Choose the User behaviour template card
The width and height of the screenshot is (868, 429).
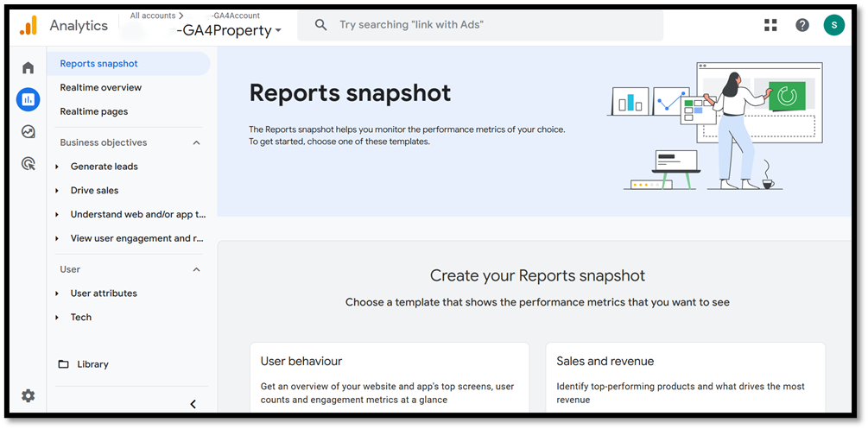point(390,375)
